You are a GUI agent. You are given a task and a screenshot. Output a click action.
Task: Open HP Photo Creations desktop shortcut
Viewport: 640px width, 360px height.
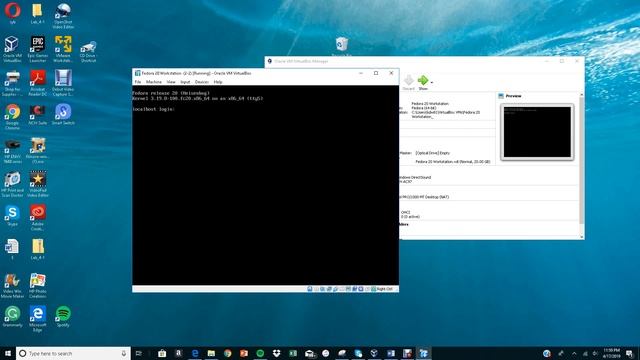[x=38, y=286]
